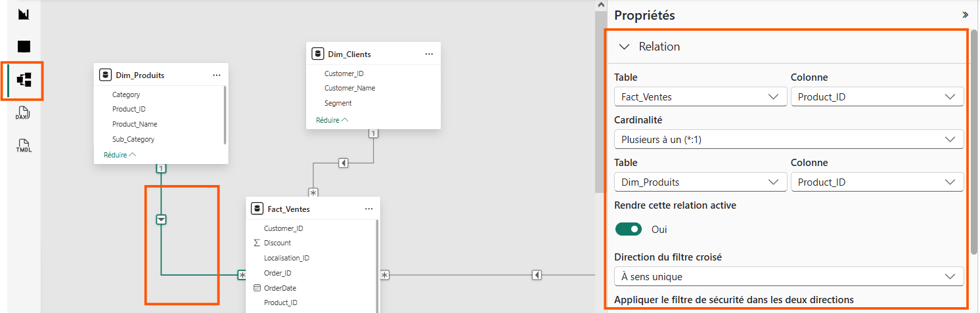Screen dimensions: 980x313
Task: Click the sigma icon beside Discount
Action: point(256,243)
